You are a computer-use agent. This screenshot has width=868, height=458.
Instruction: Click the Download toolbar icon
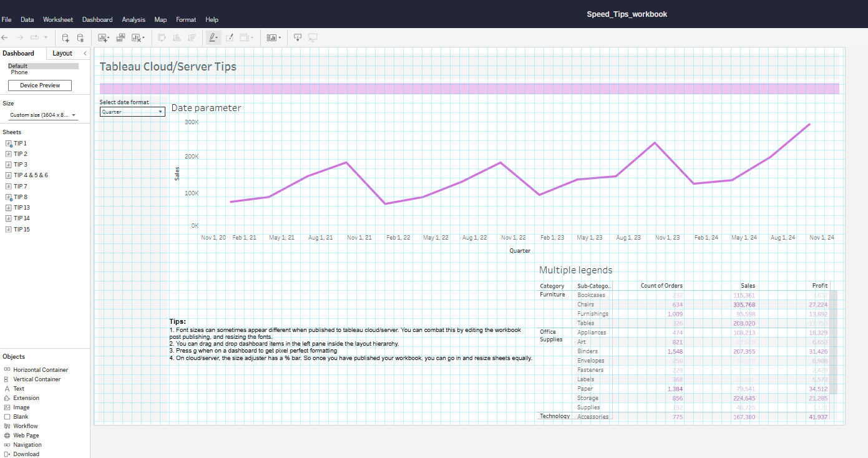pos(298,37)
